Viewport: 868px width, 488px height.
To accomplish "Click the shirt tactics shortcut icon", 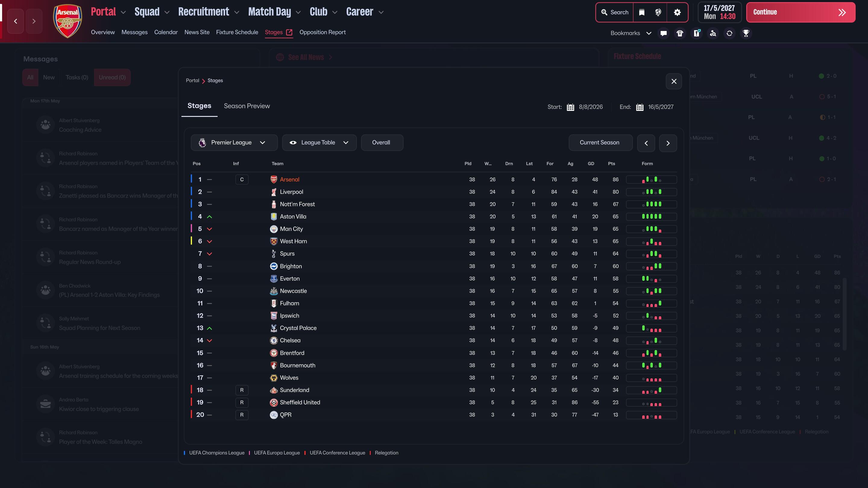I will [x=680, y=33].
